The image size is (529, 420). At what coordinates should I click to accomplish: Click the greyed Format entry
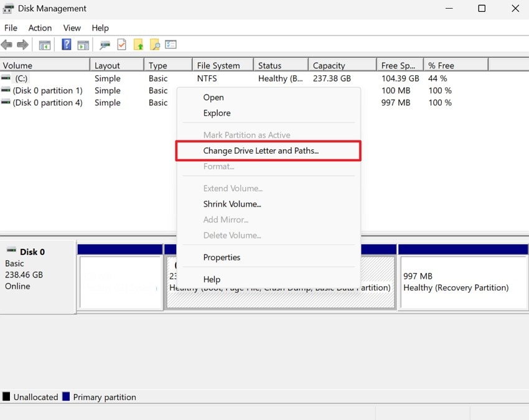269,166
